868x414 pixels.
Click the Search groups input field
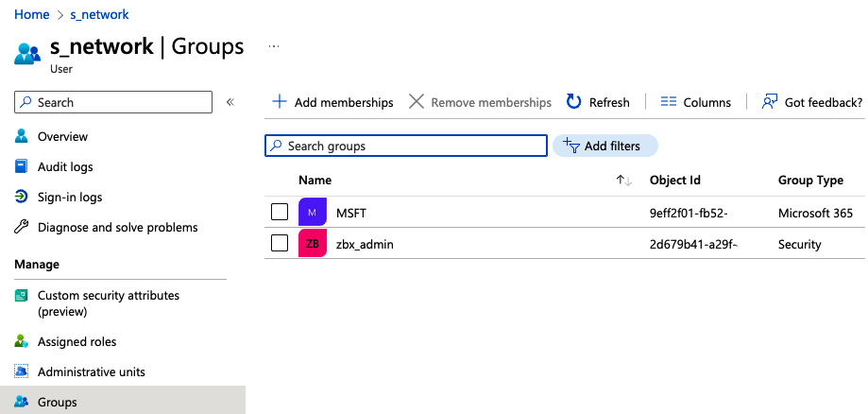(x=406, y=146)
